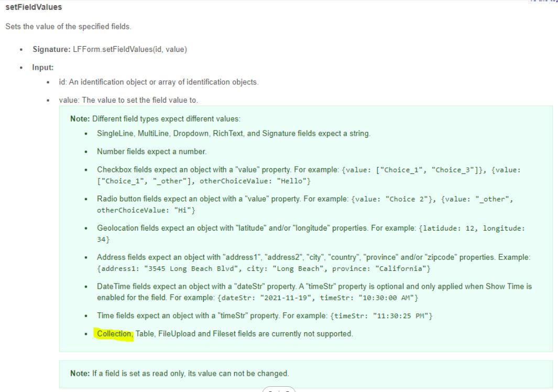Image resolution: width=558 pixels, height=392 pixels.
Task: Click the setFieldValues heading
Action: coord(34,7)
